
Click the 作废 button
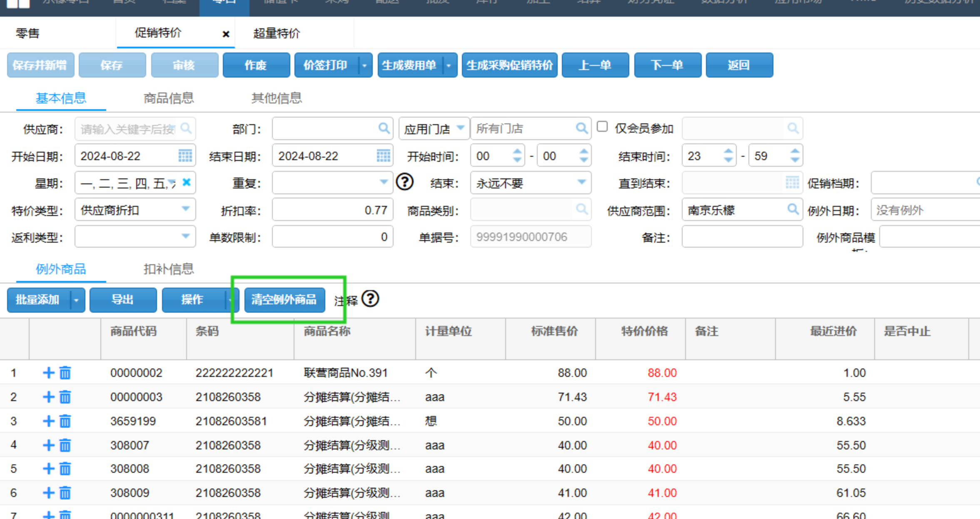click(256, 65)
